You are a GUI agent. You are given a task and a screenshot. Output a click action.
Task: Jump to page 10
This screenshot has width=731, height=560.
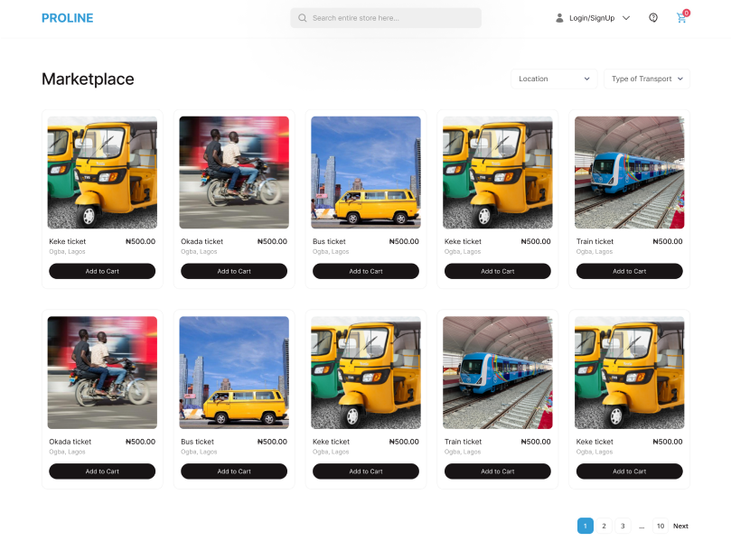coord(661,526)
